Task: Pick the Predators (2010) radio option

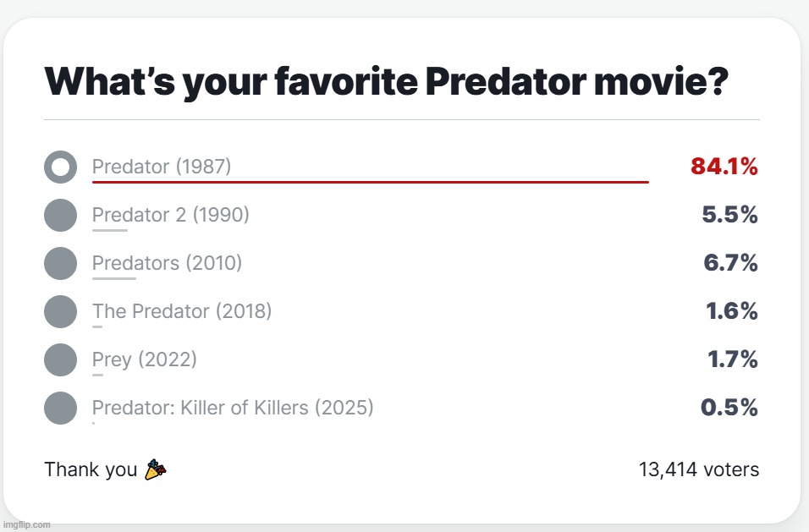Action: (x=60, y=263)
